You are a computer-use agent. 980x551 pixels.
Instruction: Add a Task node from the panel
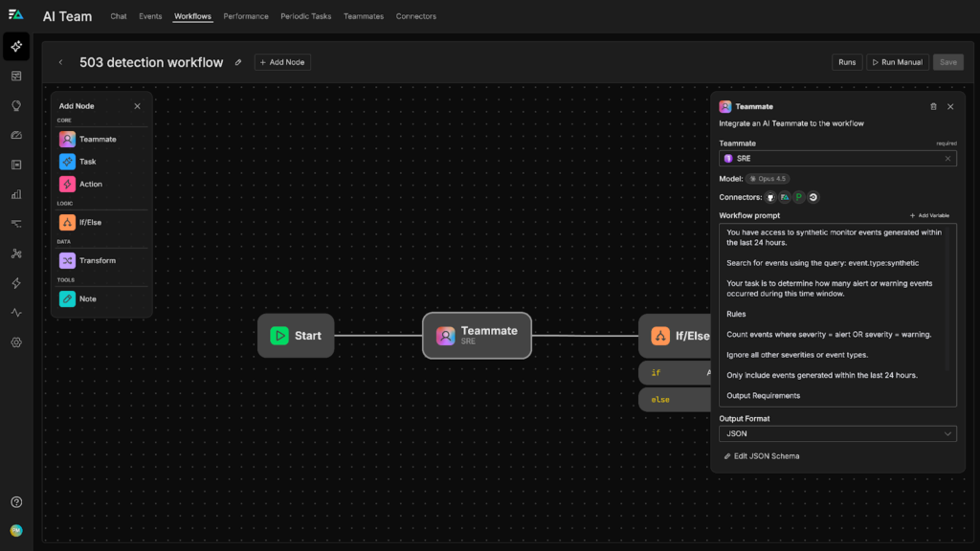(x=88, y=162)
